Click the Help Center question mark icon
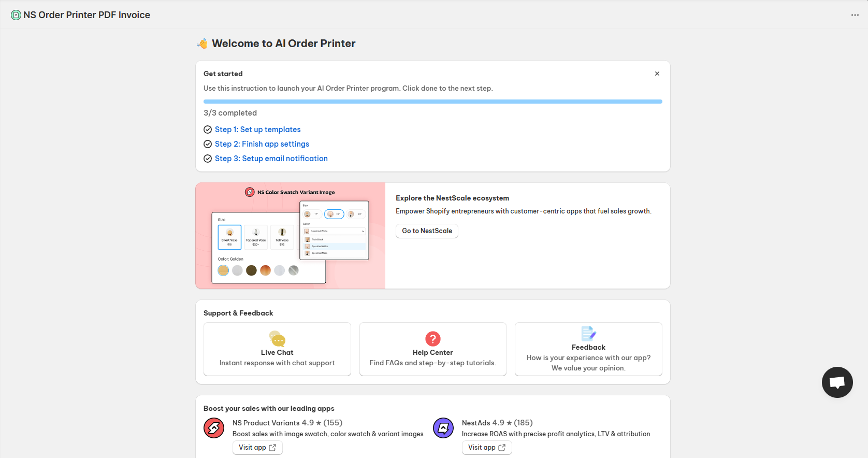Screen dimensions: 868x458 pos(433,339)
